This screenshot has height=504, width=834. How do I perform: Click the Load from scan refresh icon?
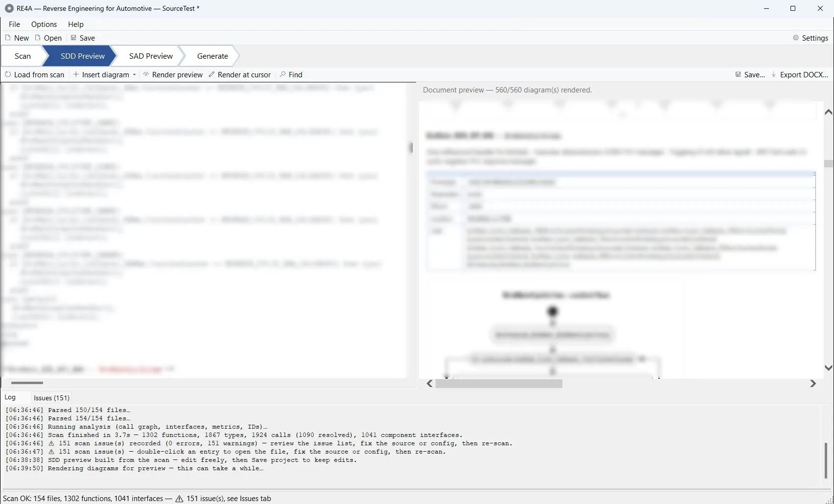8,74
